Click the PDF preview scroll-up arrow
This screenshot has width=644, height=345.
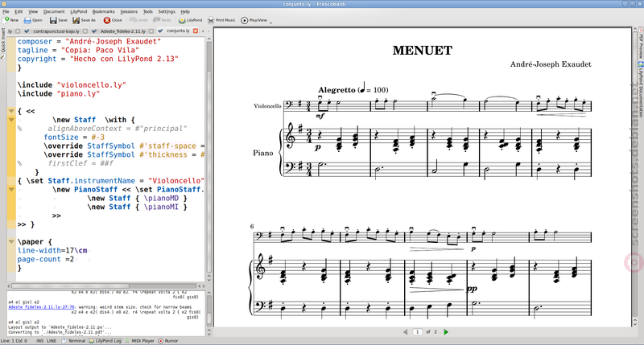(634, 31)
